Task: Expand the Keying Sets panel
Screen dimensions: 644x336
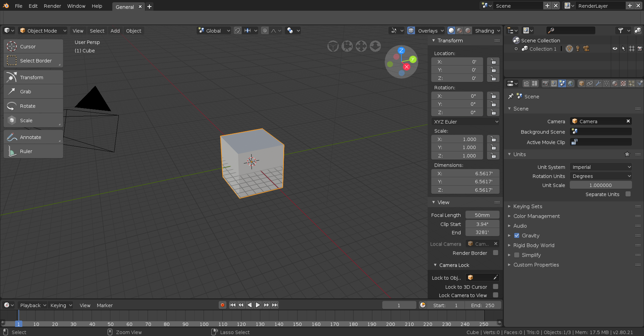Action: tap(528, 206)
